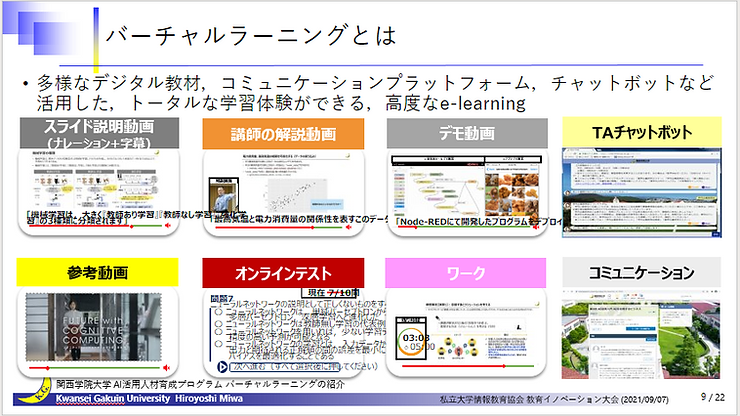Open the TA chatbot screenshot thumbnail
The image size is (740, 416).
(x=638, y=194)
